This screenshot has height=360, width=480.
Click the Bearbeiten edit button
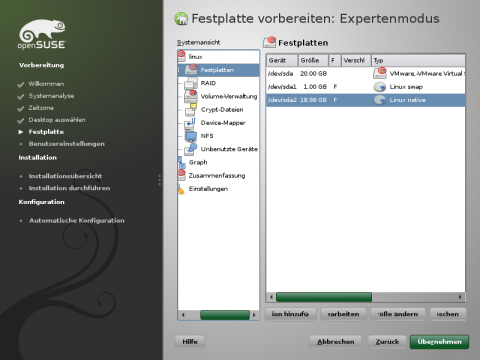[343, 314]
